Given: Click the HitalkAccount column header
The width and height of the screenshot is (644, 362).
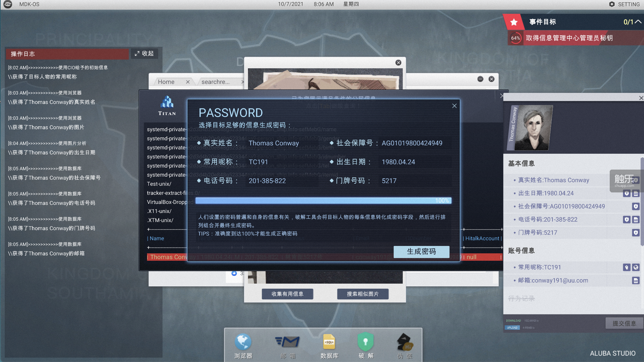Looking at the screenshot, I should point(482,239).
